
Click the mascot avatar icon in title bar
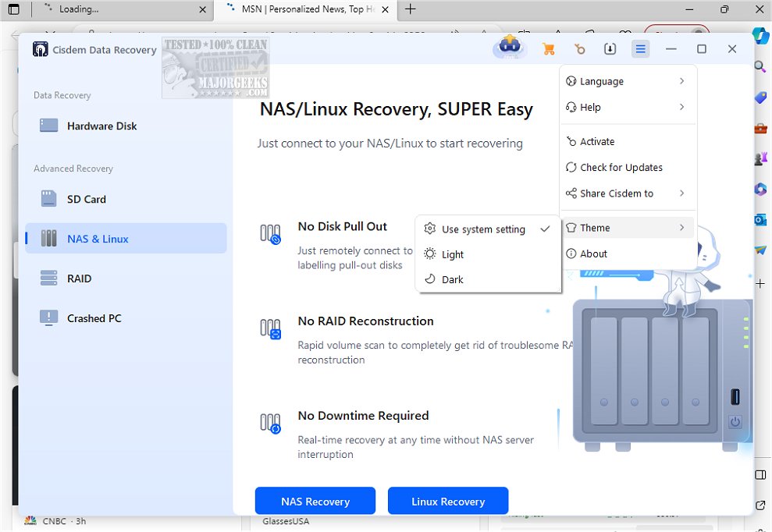coord(510,48)
